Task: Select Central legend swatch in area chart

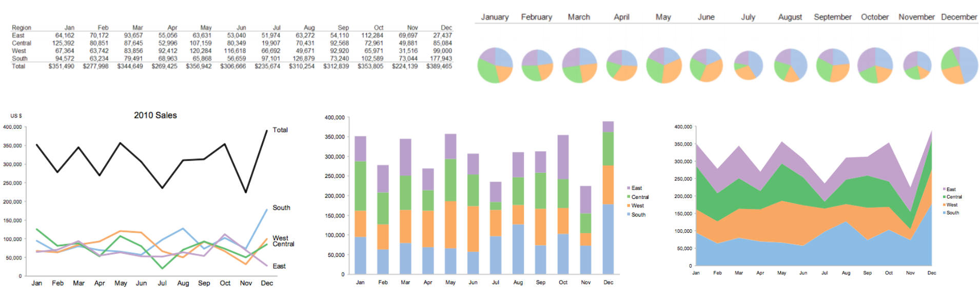Action: pos(944,197)
